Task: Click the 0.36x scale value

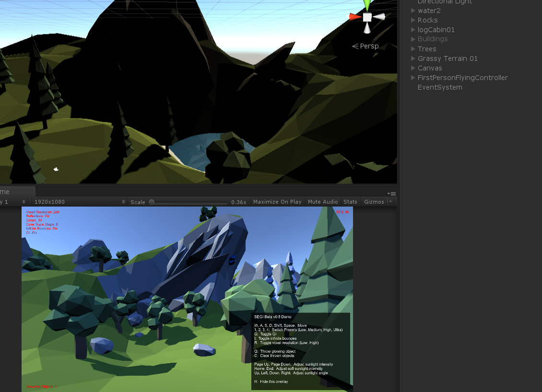Action: (x=238, y=202)
